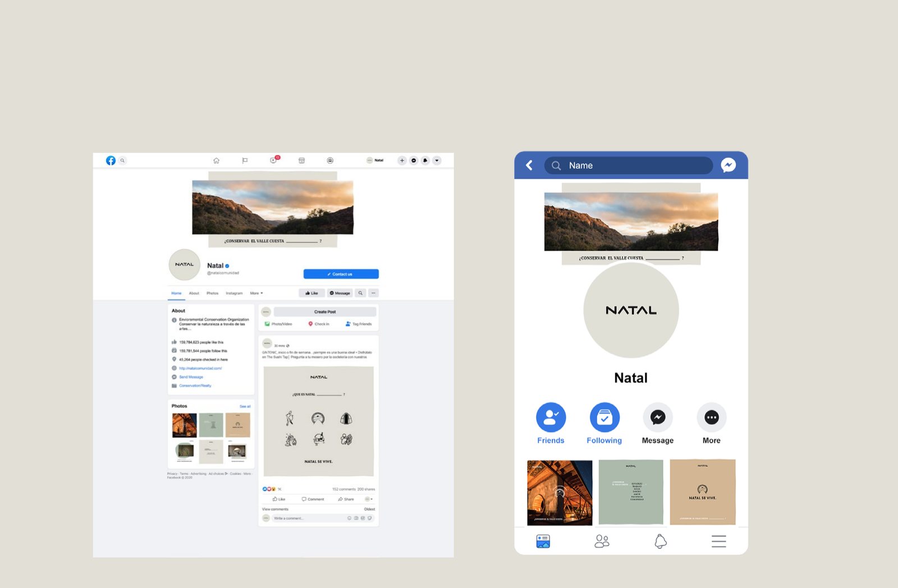This screenshot has width=898, height=588.
Task: Open the desktop top-bar search magnifier
Action: point(122,160)
